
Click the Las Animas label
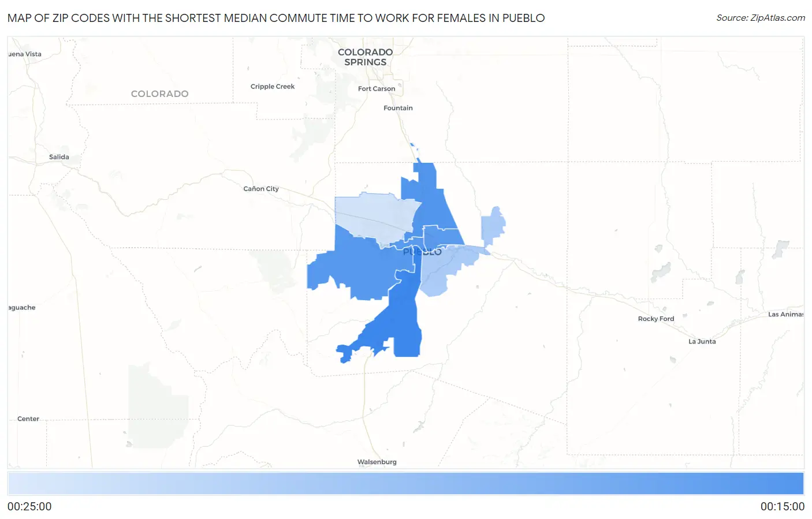click(785, 315)
